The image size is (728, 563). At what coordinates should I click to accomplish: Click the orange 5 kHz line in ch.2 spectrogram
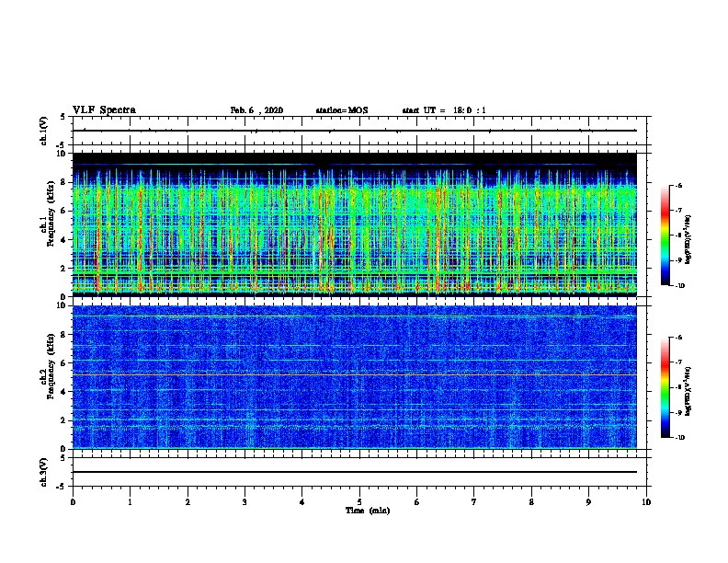[x=354, y=374]
